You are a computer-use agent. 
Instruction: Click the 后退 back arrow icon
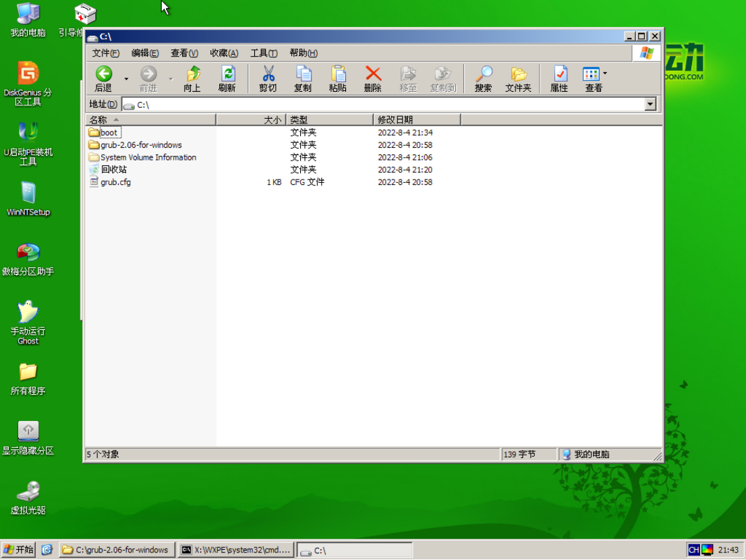(x=104, y=74)
